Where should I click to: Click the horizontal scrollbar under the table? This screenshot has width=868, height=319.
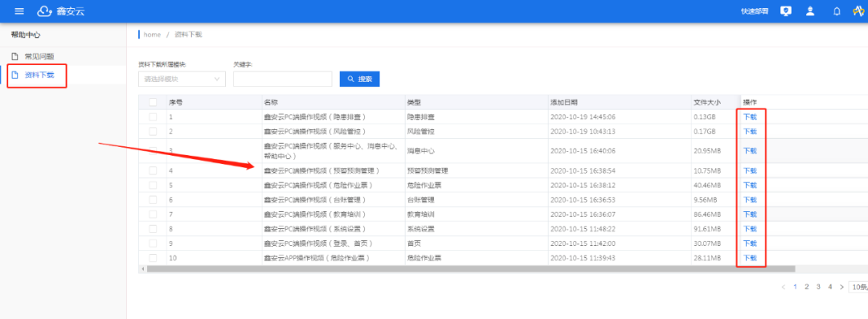click(x=470, y=268)
